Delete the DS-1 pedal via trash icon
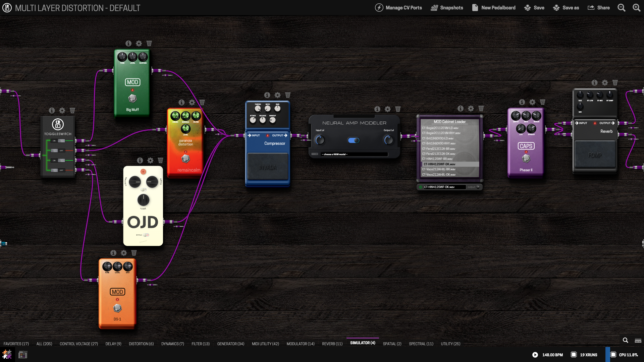This screenshot has height=362, width=644. [x=134, y=253]
